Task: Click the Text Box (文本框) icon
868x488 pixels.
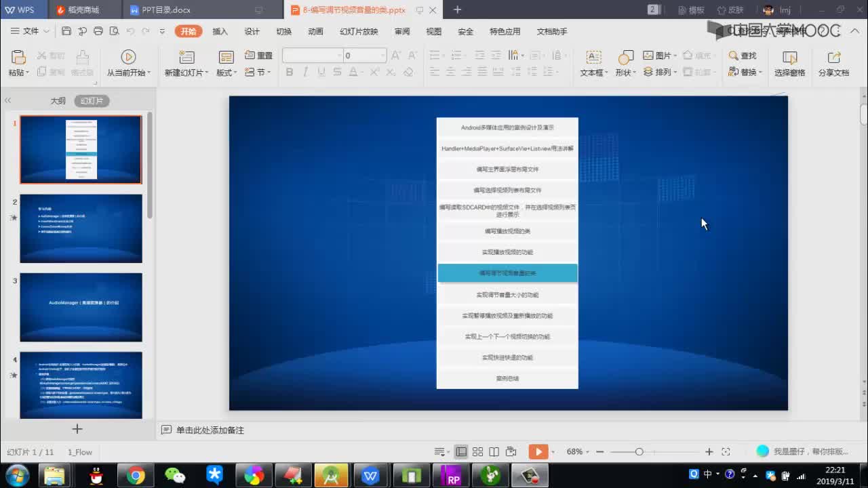Action: click(x=593, y=58)
